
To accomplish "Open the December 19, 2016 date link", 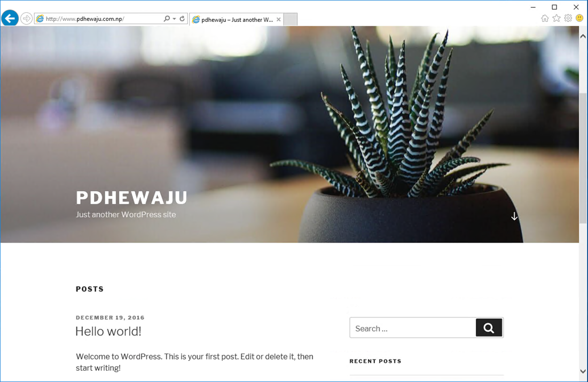I will click(110, 317).
